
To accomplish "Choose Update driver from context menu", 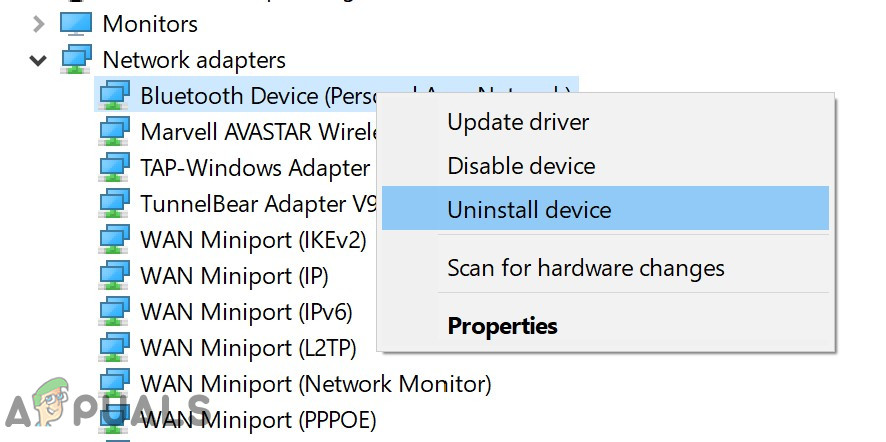I will pos(518,123).
